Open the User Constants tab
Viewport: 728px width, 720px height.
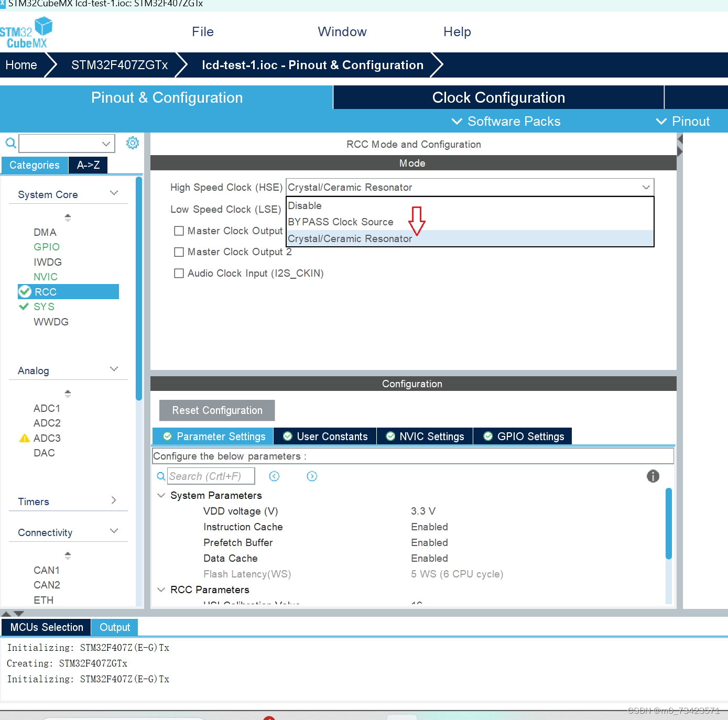pyautogui.click(x=325, y=437)
